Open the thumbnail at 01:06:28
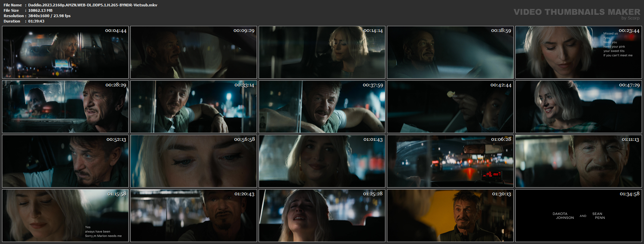This screenshot has height=244, width=644. 450,161
